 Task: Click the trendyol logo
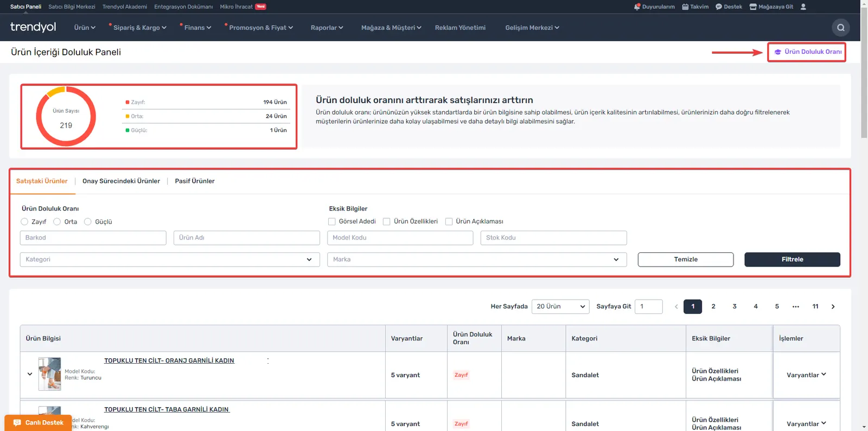(x=33, y=27)
